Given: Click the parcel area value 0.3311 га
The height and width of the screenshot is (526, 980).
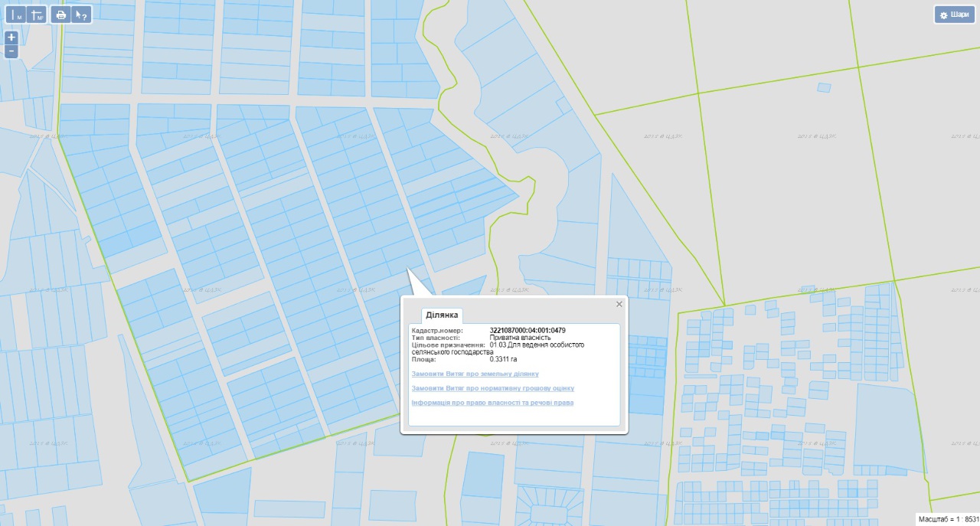Looking at the screenshot, I should point(503,358).
